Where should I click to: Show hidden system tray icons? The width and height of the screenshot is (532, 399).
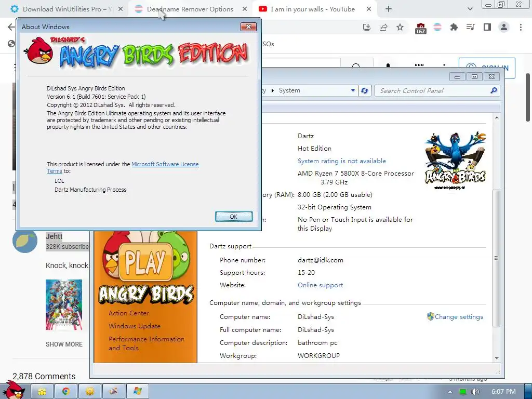pyautogui.click(x=450, y=392)
